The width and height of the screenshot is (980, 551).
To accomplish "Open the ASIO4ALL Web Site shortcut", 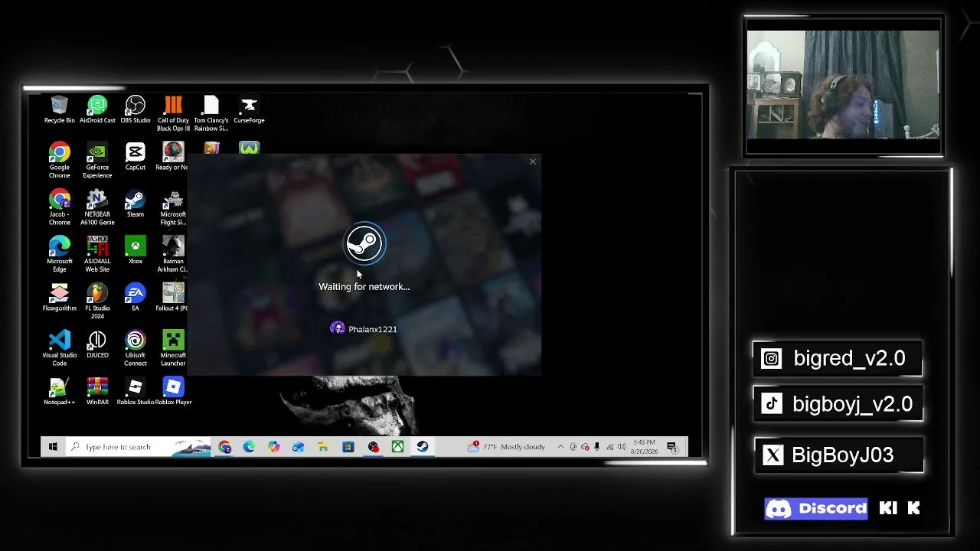I will (x=97, y=254).
